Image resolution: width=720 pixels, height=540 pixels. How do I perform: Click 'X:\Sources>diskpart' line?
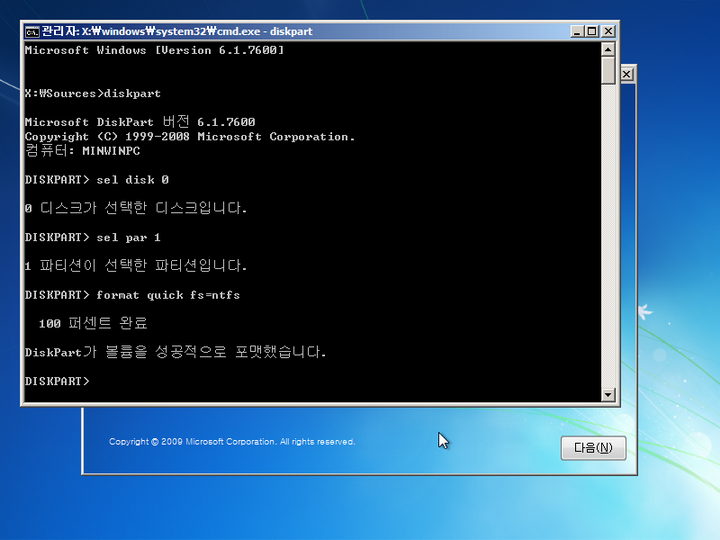(x=93, y=93)
